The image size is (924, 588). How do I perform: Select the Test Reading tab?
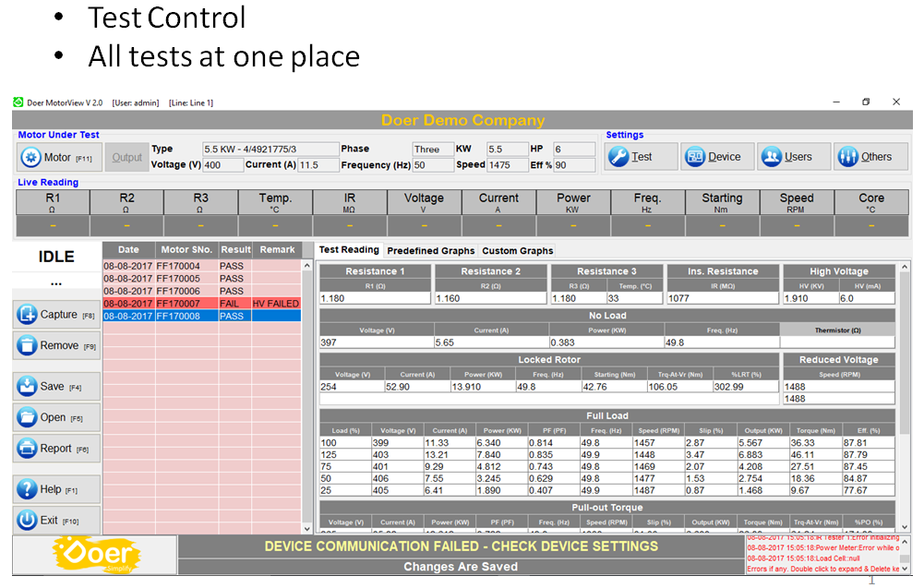click(349, 250)
